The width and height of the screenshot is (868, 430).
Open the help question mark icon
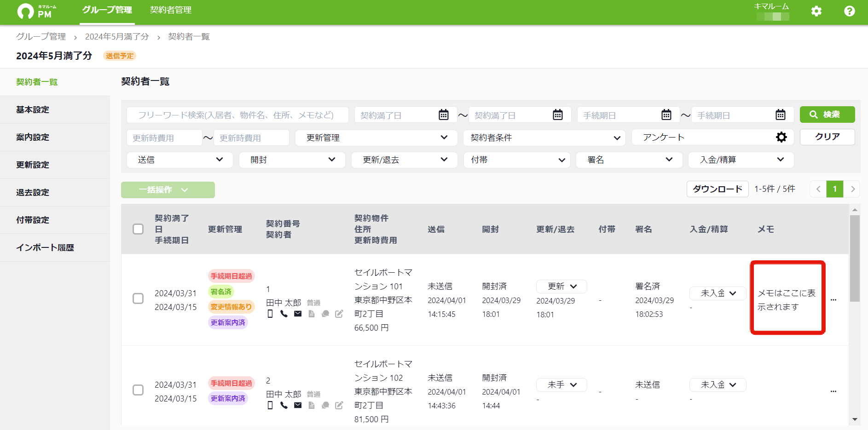(x=850, y=11)
